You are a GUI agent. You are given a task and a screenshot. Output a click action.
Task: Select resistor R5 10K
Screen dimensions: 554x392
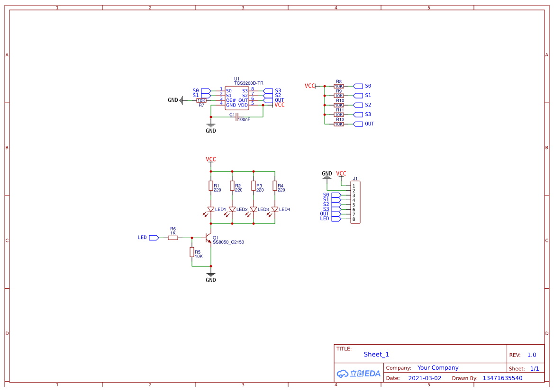click(192, 252)
